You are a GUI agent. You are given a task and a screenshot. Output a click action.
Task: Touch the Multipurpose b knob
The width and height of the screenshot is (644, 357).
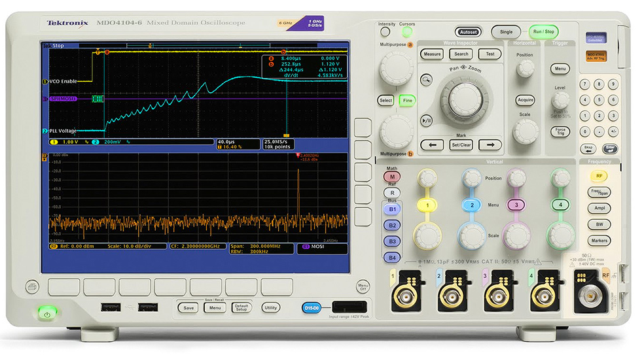coord(397,131)
